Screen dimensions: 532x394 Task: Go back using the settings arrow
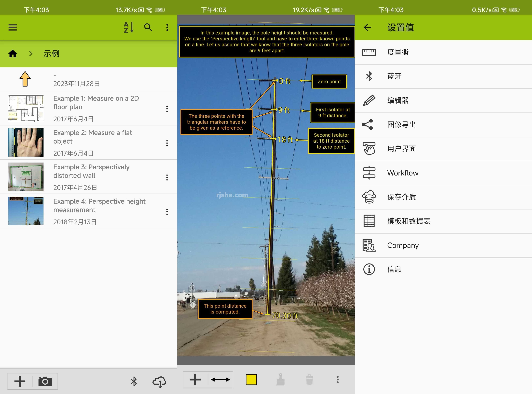pos(367,27)
